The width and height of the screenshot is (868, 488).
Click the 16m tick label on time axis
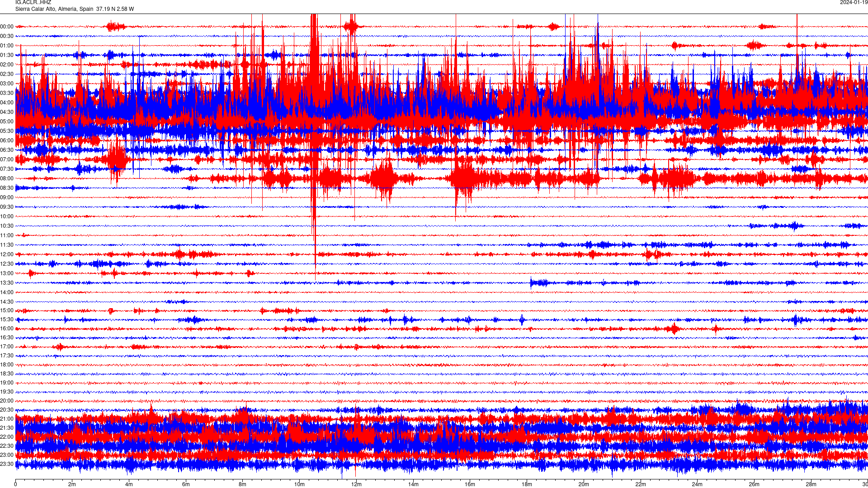(470, 484)
